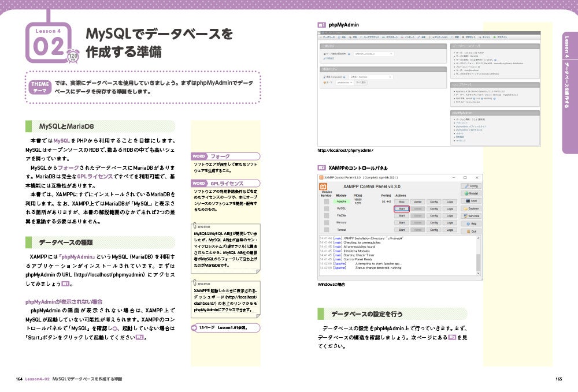Toggle the FileZilla service checkbox
Screen dimensions: 578x392
click(327, 216)
